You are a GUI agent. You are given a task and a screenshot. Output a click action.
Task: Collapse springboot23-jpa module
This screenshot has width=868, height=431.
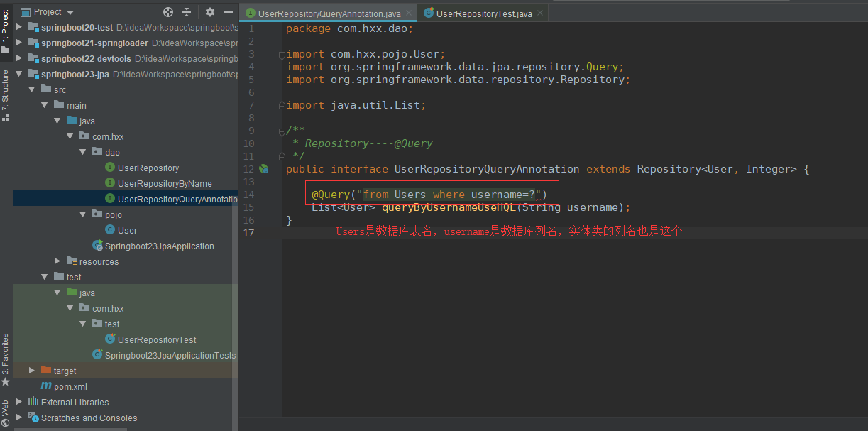(x=19, y=74)
